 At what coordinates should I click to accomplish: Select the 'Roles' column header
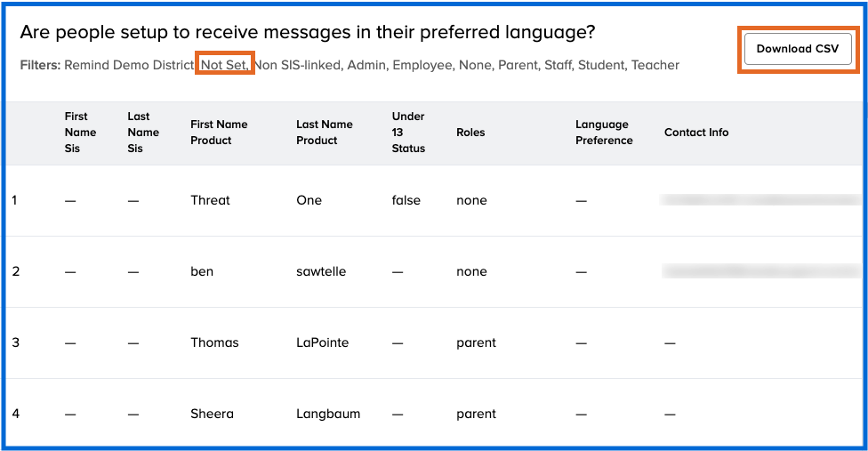470,133
